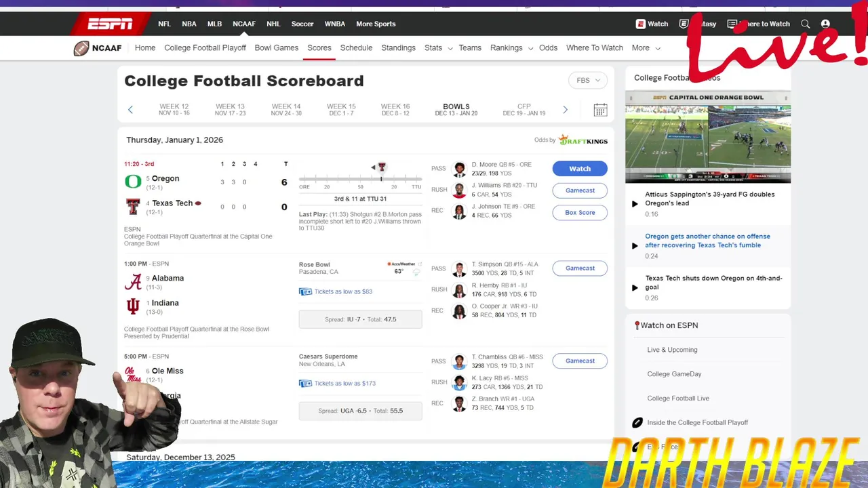This screenshot has width=868, height=488.
Task: Click the NCAAF football logo icon
Action: tap(81, 48)
